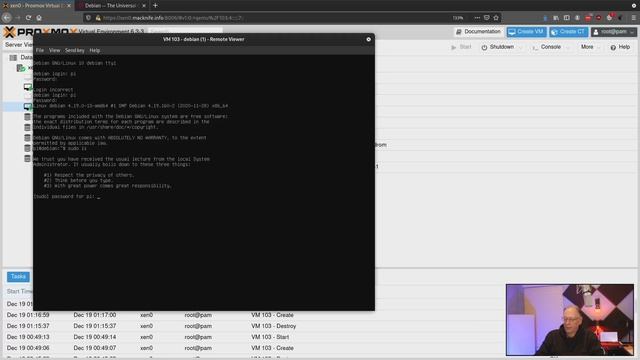
Task: Open the Firefox hamburger menu
Action: pos(633,18)
